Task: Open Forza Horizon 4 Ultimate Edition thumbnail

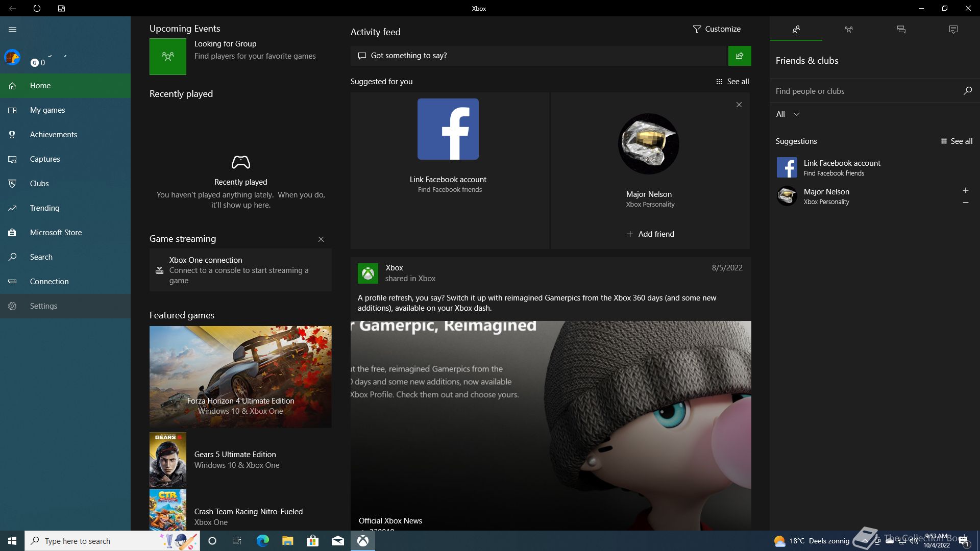Action: [x=240, y=377]
